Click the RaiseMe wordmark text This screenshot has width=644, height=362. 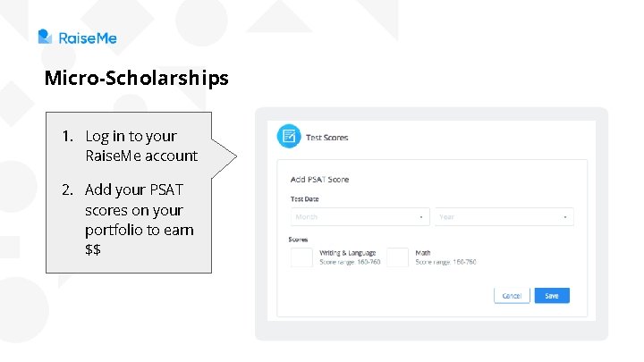[88, 38]
